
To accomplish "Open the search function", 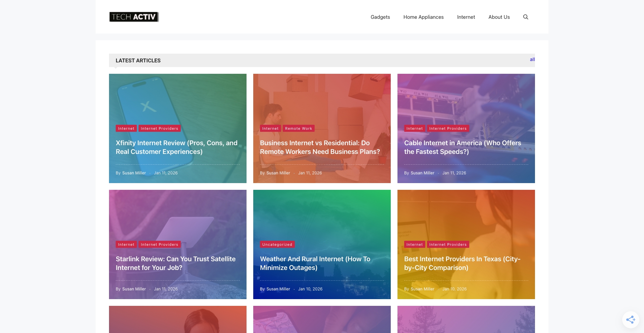I will point(526,17).
